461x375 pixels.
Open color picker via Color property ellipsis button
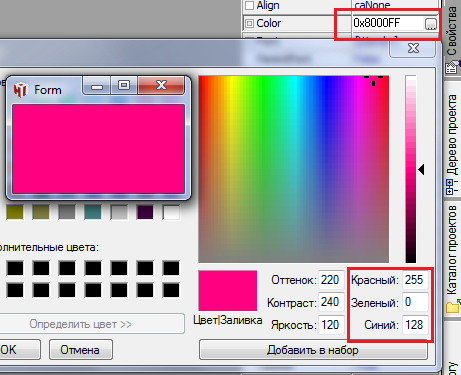click(x=430, y=24)
